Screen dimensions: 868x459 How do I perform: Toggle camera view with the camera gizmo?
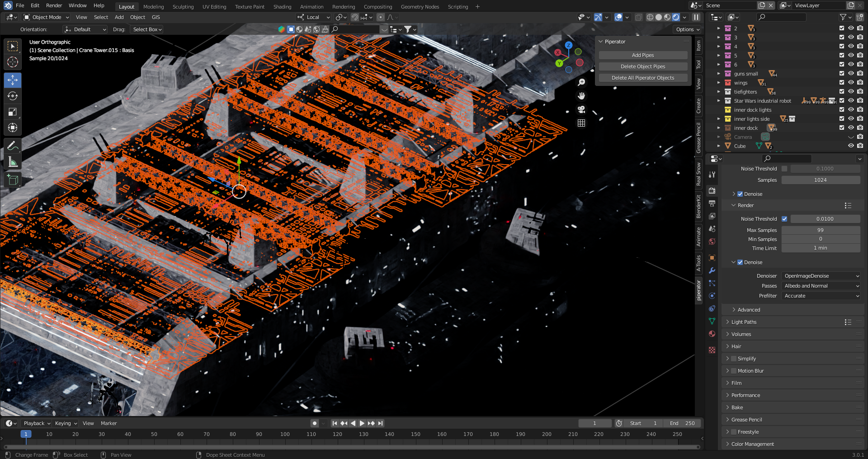point(581,109)
